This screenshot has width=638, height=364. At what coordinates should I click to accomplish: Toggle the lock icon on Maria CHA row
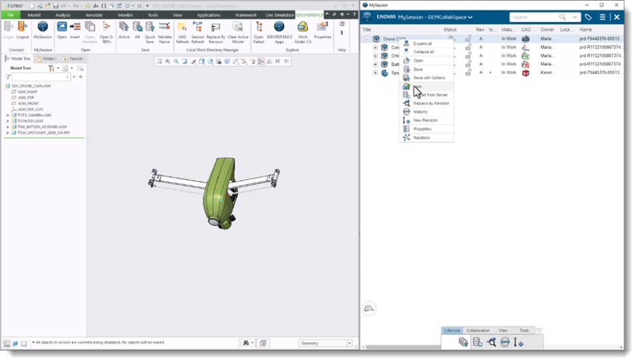point(469,56)
